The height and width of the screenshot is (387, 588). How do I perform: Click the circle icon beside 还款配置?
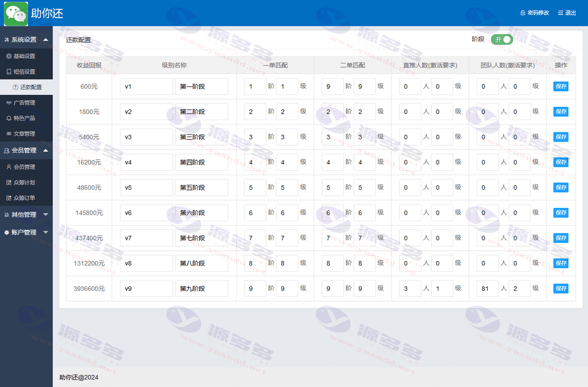tap(15, 87)
